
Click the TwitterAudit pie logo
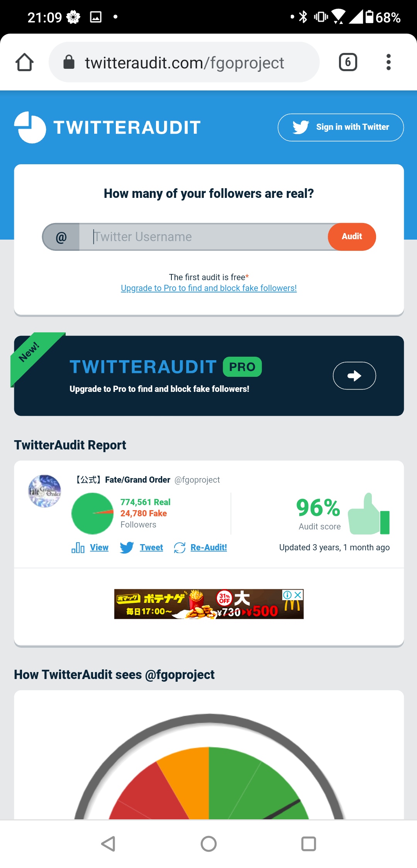pyautogui.click(x=30, y=127)
